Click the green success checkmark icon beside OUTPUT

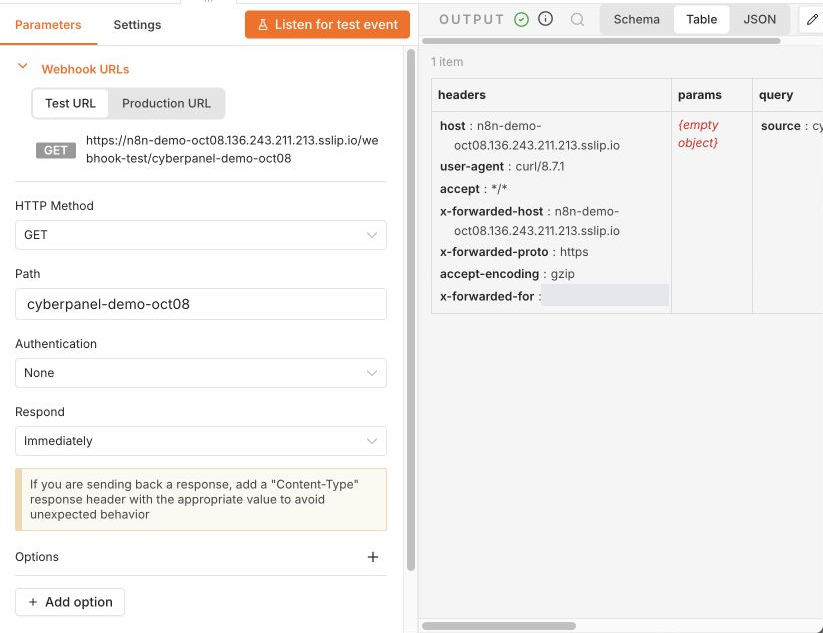coord(521,20)
